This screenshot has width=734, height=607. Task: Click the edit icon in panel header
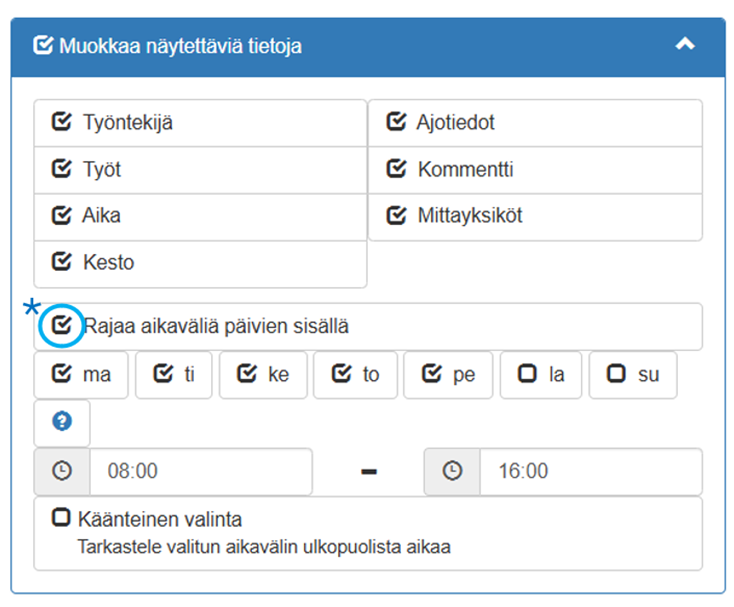click(42, 46)
